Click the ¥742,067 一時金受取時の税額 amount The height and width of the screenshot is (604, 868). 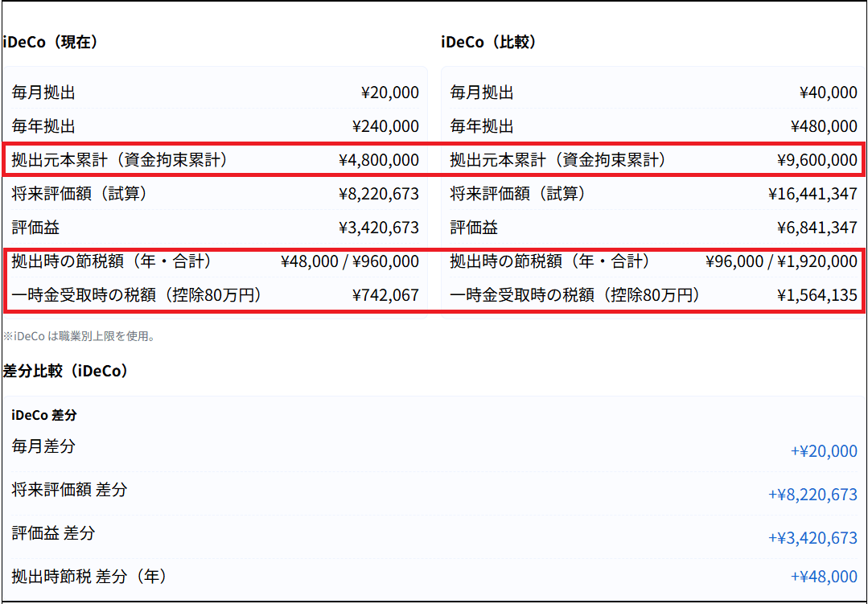385,295
